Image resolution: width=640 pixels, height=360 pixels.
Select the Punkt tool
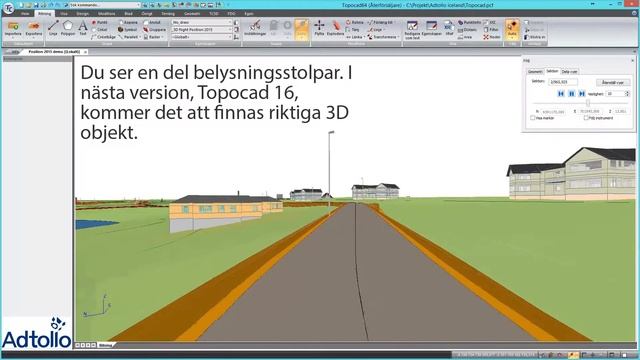[x=100, y=22]
